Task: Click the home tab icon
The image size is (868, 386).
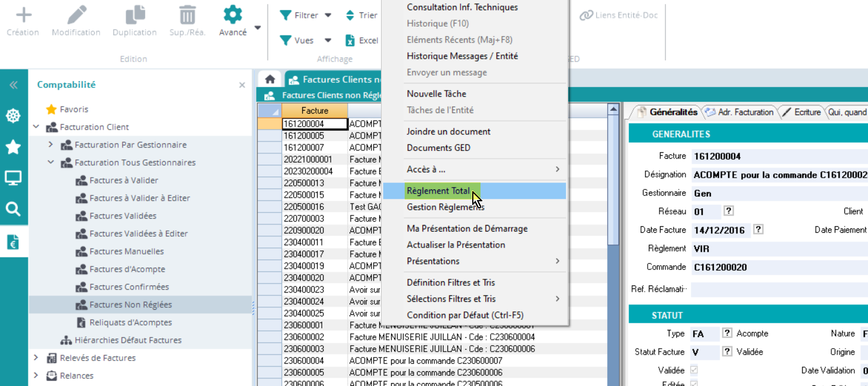Action: [270, 79]
